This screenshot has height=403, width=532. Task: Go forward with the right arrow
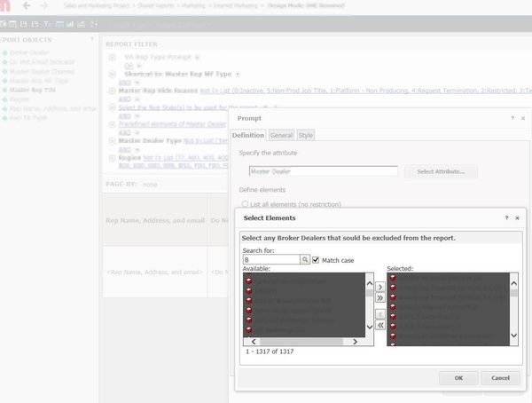pyautogui.click(x=44, y=6)
